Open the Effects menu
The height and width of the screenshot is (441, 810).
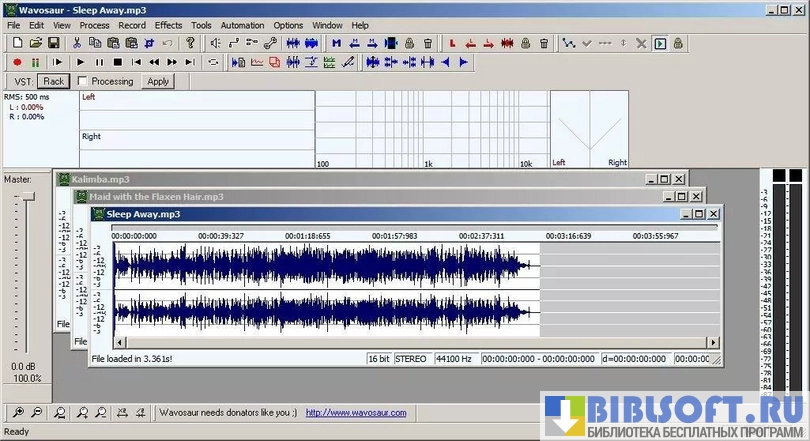(168, 24)
